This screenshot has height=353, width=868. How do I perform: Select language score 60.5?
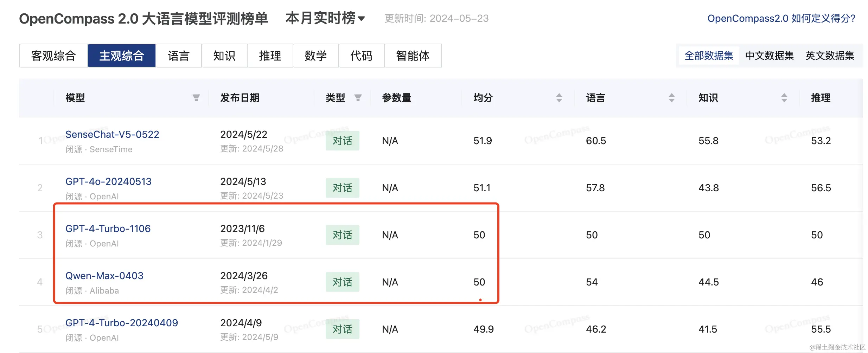coord(596,141)
